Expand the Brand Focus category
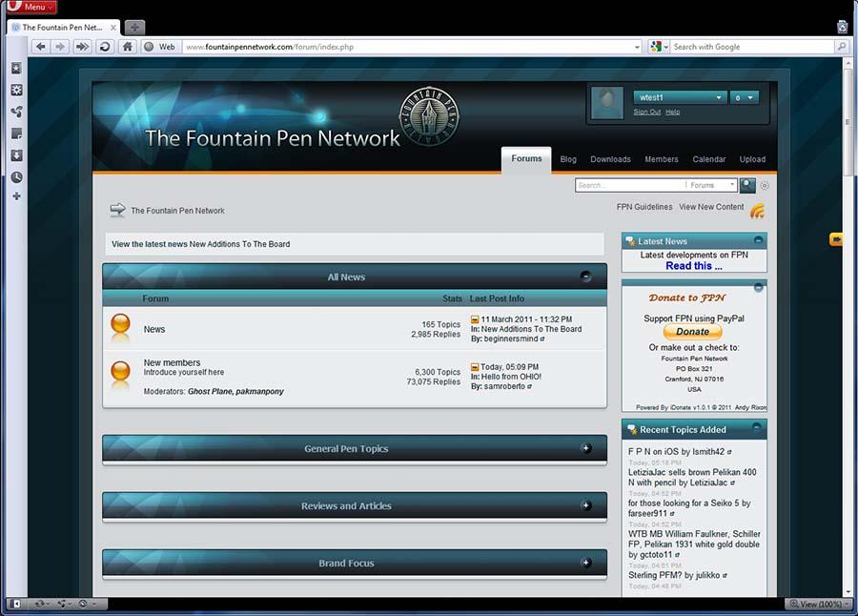The width and height of the screenshot is (858, 616). pos(586,563)
